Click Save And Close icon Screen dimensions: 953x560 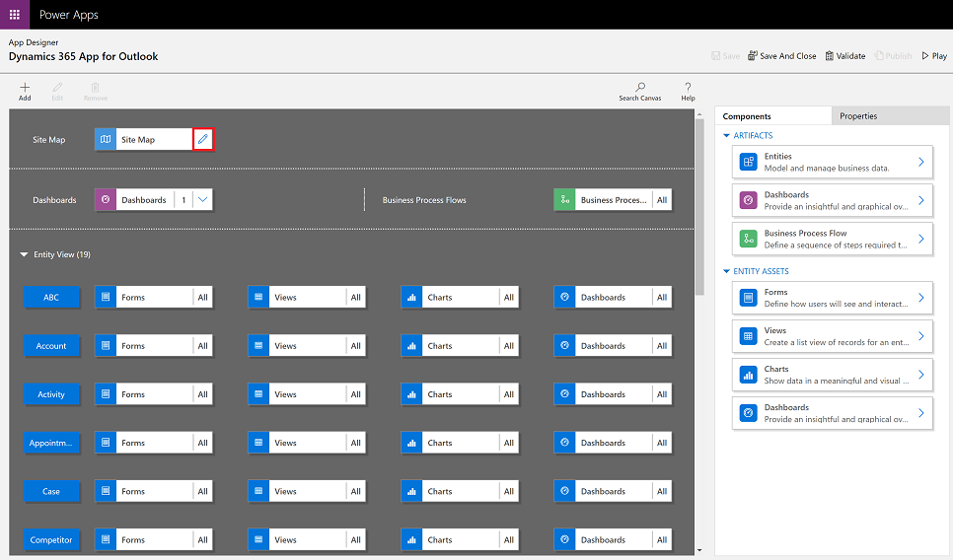pyautogui.click(x=753, y=56)
